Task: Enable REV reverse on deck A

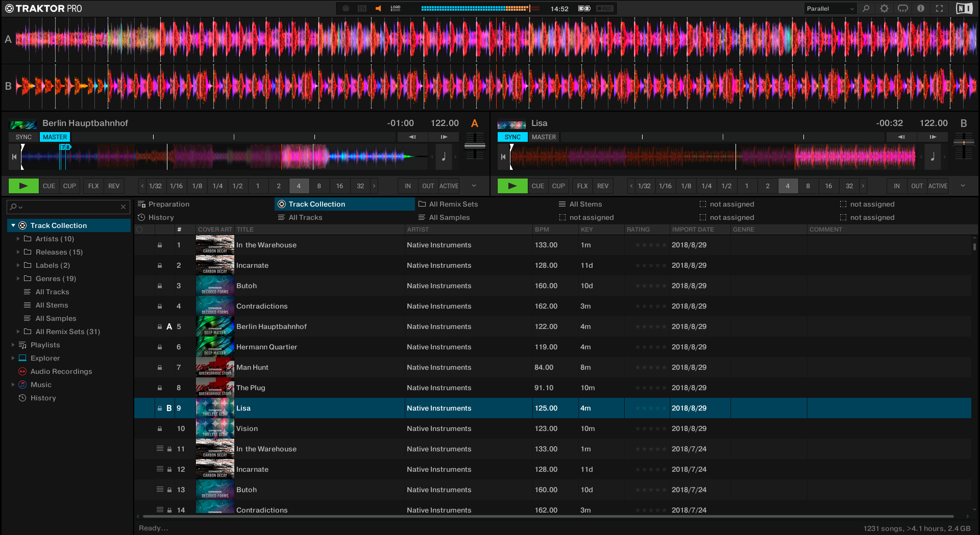Action: (x=114, y=186)
